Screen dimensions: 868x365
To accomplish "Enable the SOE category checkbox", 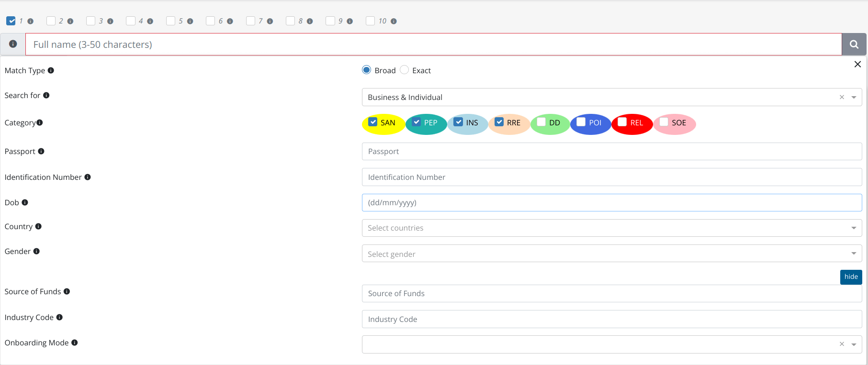I will (x=664, y=122).
